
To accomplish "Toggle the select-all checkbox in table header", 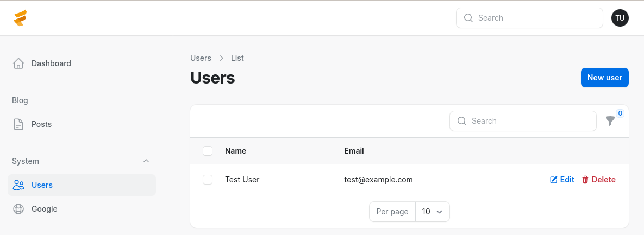I will coord(208,151).
